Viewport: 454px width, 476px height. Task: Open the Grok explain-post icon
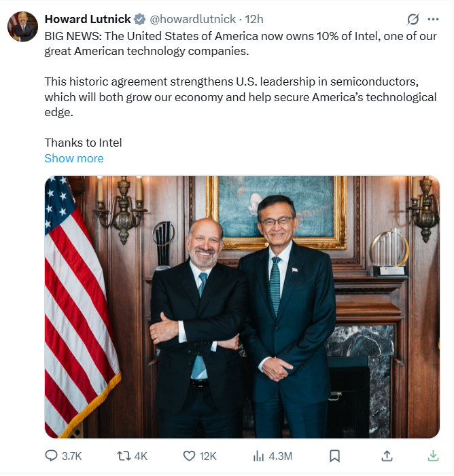(x=413, y=19)
